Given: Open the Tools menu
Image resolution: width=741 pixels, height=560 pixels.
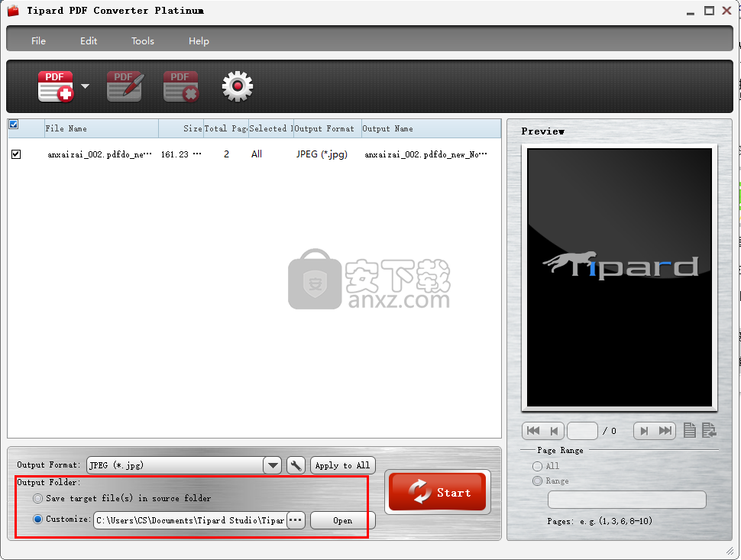Looking at the screenshot, I should [143, 41].
